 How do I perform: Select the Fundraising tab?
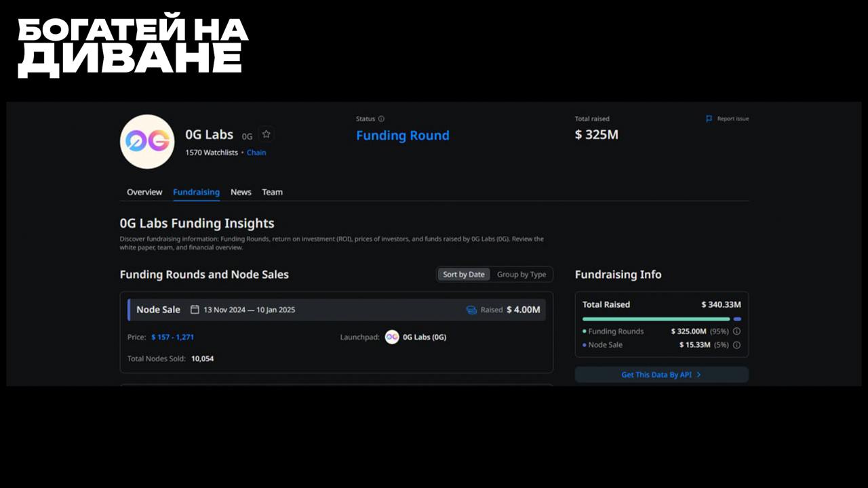196,192
